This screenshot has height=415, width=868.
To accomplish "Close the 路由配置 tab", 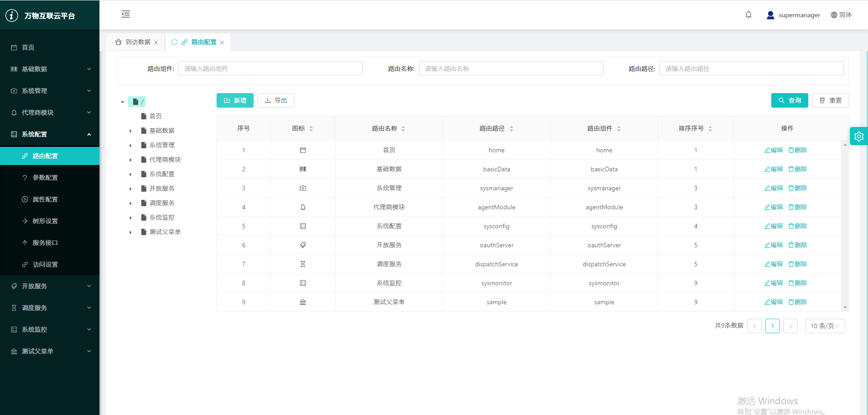I will point(222,42).
